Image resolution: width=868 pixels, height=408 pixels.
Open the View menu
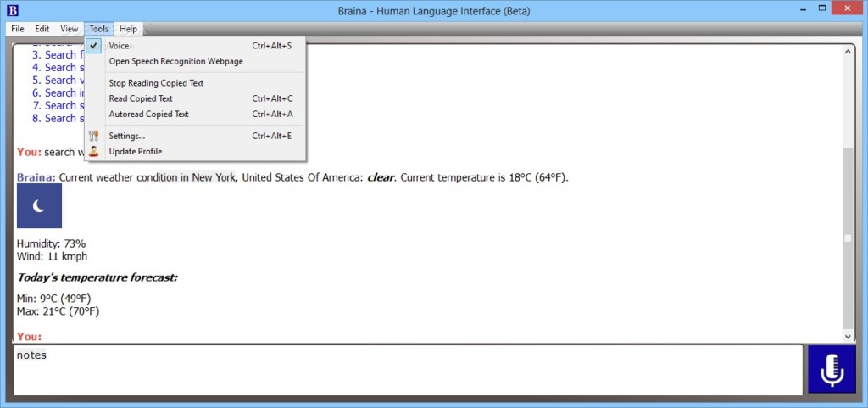tap(70, 29)
